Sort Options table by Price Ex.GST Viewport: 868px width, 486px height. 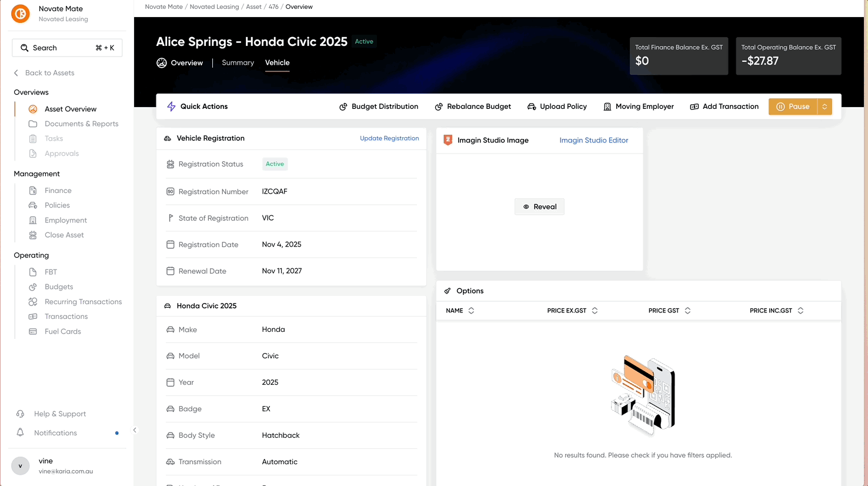tap(595, 311)
